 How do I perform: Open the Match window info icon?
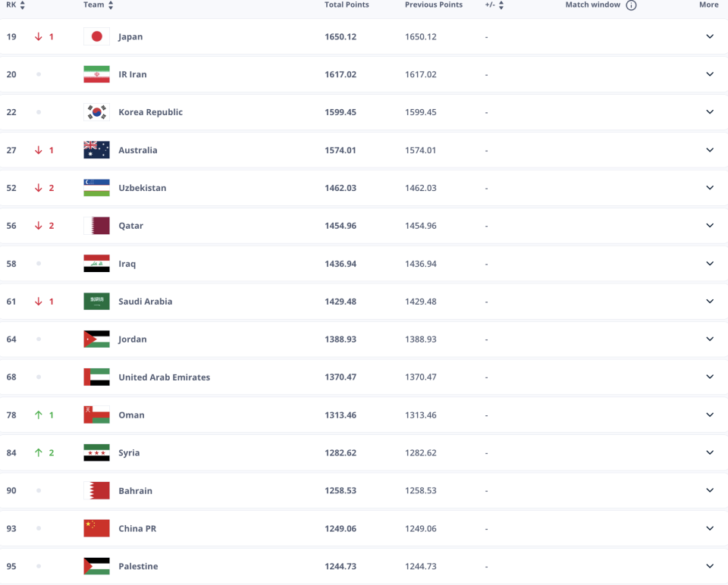[x=631, y=5]
